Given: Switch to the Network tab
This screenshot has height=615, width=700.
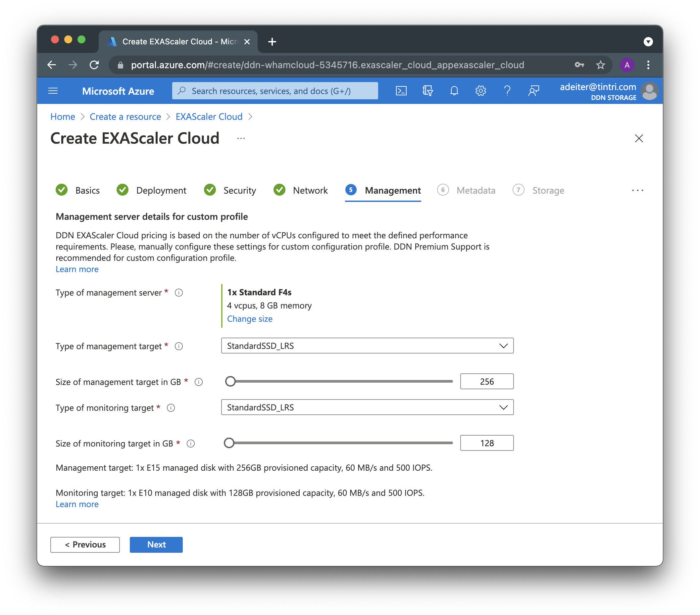Looking at the screenshot, I should coord(310,190).
